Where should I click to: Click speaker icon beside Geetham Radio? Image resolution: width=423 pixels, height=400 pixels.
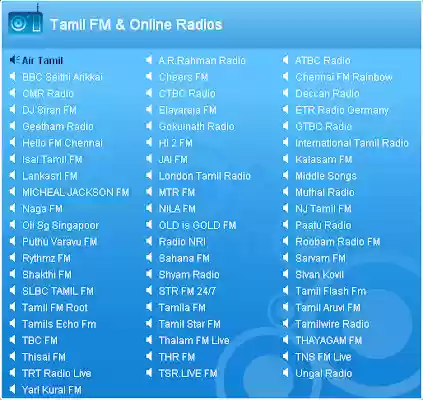click(x=13, y=126)
